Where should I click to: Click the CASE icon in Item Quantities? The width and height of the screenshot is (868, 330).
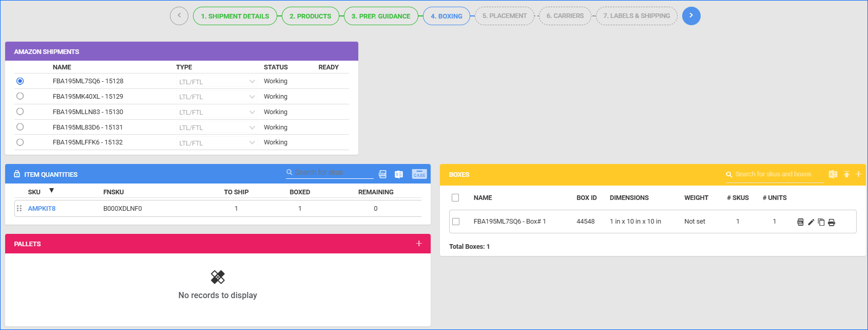pyautogui.click(x=419, y=174)
